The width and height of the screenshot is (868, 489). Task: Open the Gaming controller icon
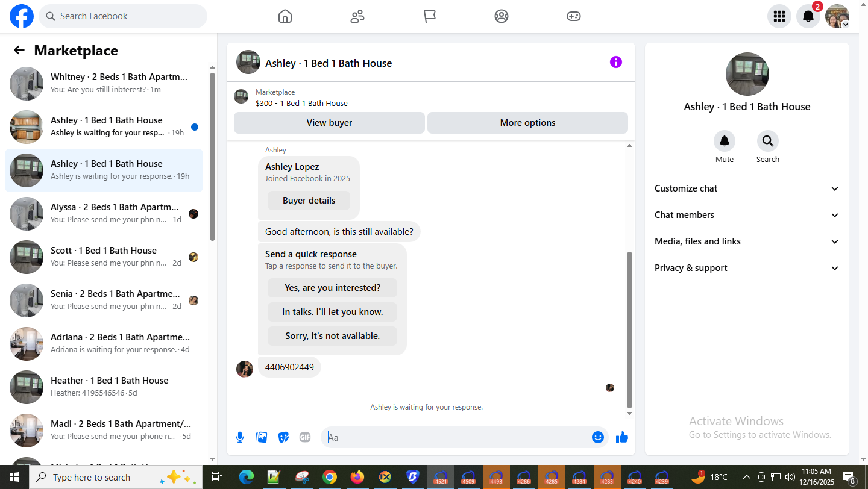point(574,16)
